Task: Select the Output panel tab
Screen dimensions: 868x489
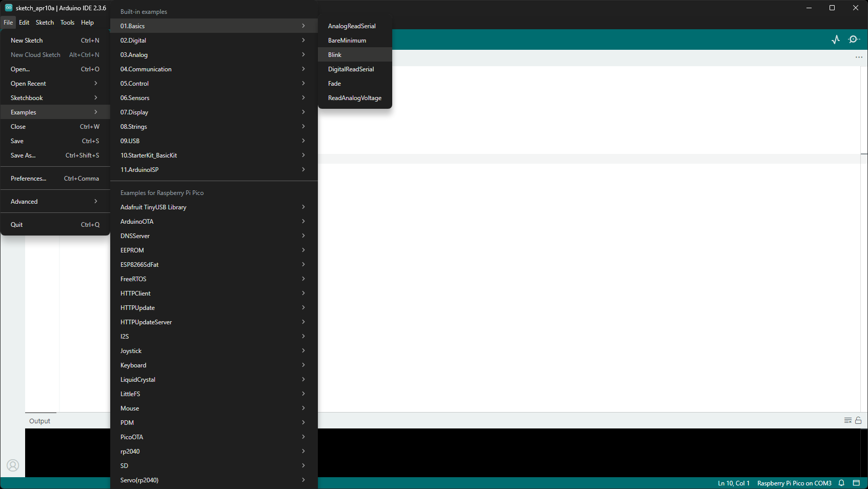Action: coord(39,421)
